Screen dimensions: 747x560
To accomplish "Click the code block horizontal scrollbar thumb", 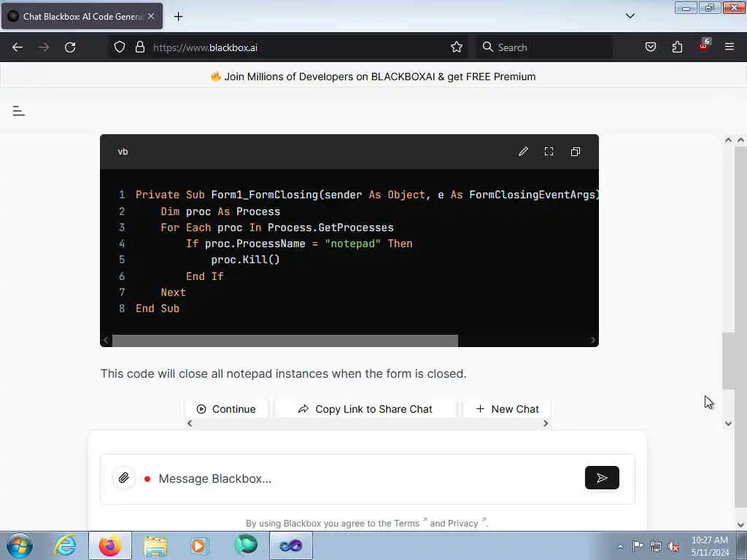I will (285, 341).
